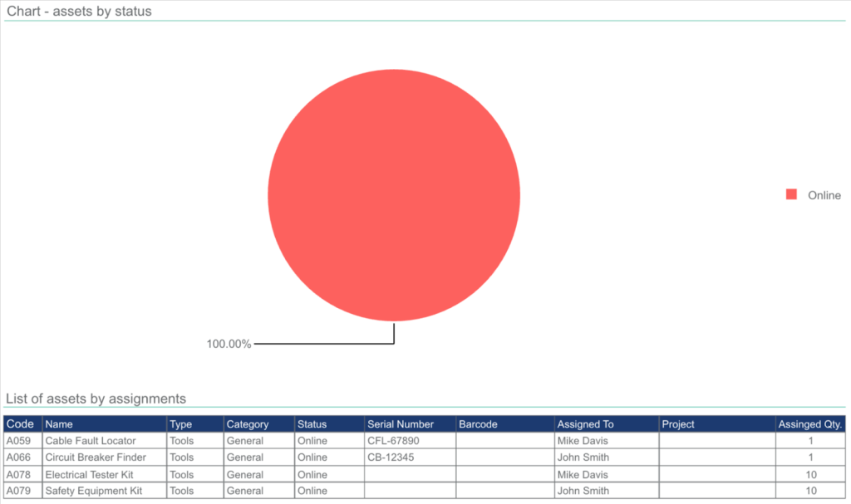Click the Assinged Qty. column header
This screenshot has width=851, height=504.
click(x=809, y=424)
